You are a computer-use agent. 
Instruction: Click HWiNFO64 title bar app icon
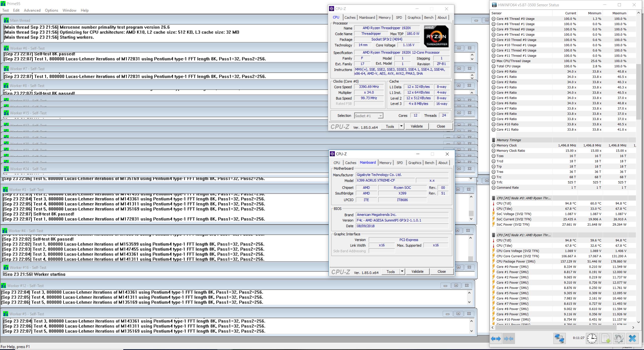(495, 5)
